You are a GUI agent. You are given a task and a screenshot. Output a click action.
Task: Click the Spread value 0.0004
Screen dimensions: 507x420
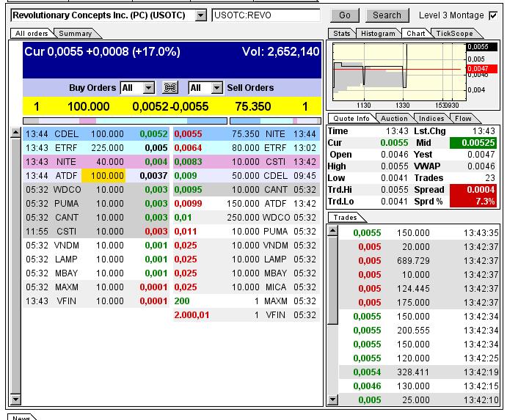coord(473,190)
